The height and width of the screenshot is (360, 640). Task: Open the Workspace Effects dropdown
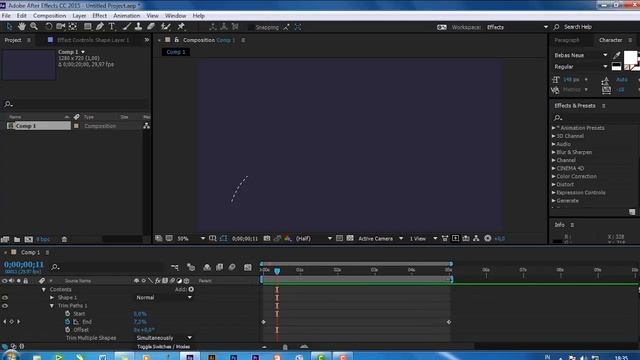point(517,27)
